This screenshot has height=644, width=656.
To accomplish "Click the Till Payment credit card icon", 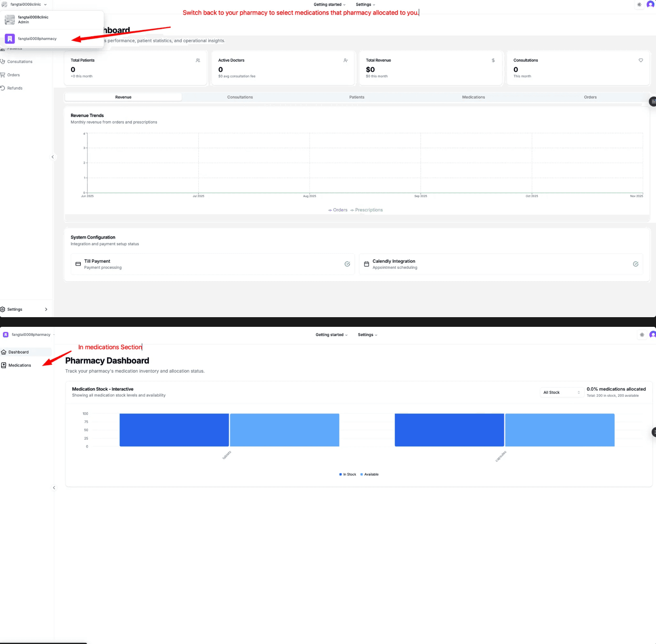I will coord(78,264).
